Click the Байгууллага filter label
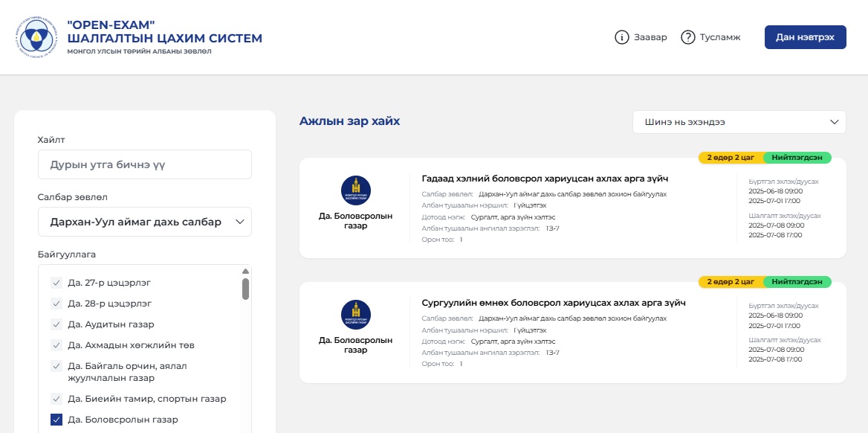Viewport: 868px width, 433px height. (x=67, y=254)
